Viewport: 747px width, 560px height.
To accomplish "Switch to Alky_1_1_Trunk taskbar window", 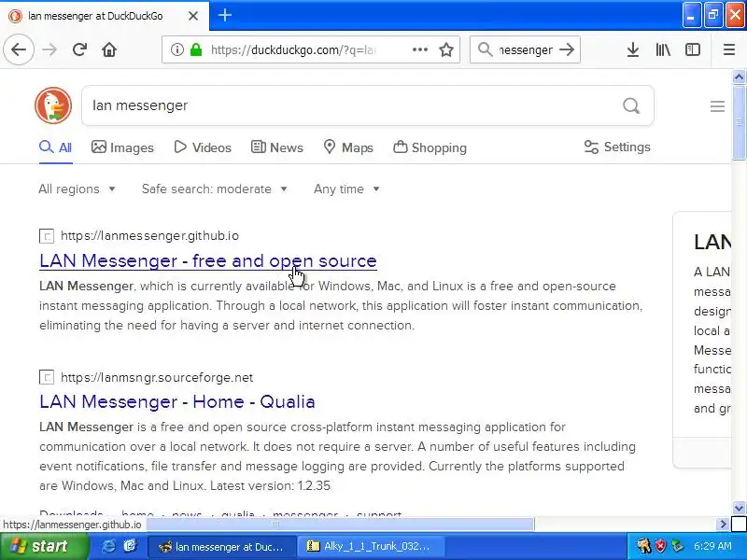I will point(371,546).
